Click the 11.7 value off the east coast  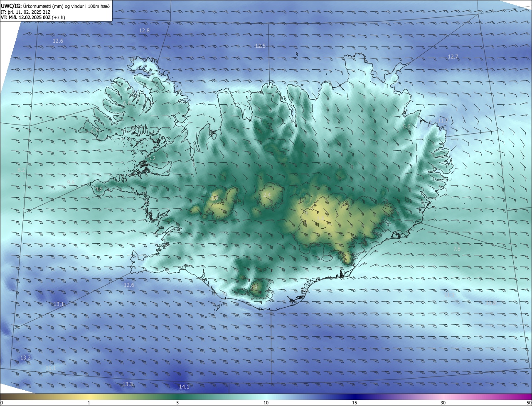[443, 120]
